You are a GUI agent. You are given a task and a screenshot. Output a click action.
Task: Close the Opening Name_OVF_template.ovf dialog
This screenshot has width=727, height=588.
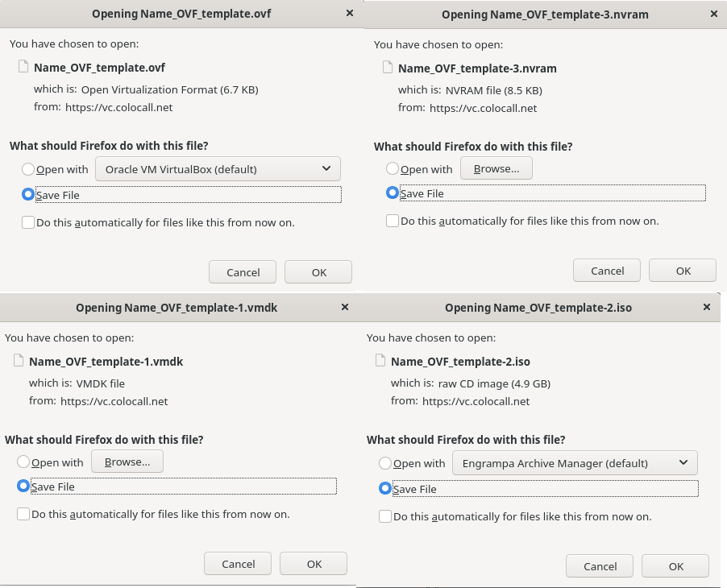click(x=349, y=13)
